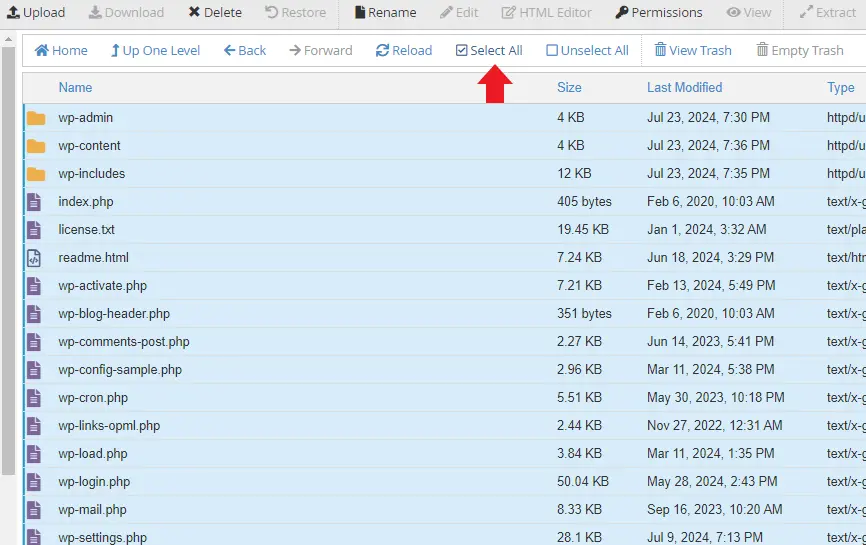Go to Home directory
The width and height of the screenshot is (866, 545).
[61, 50]
